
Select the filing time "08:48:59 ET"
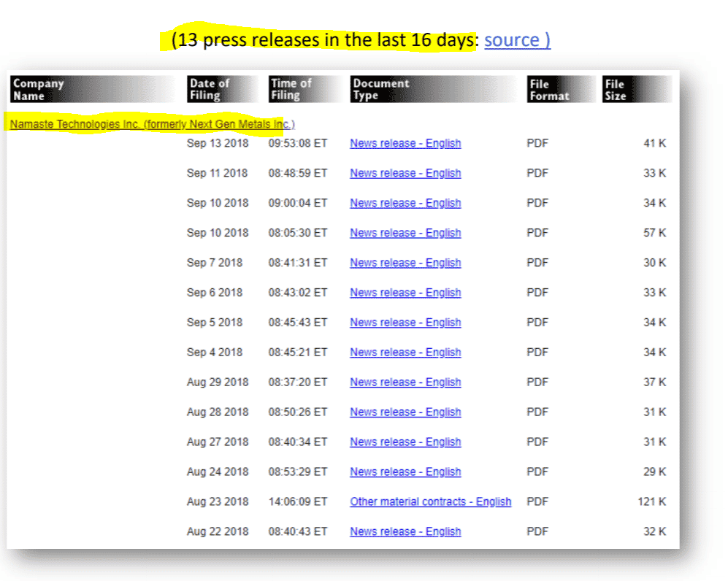click(x=298, y=173)
